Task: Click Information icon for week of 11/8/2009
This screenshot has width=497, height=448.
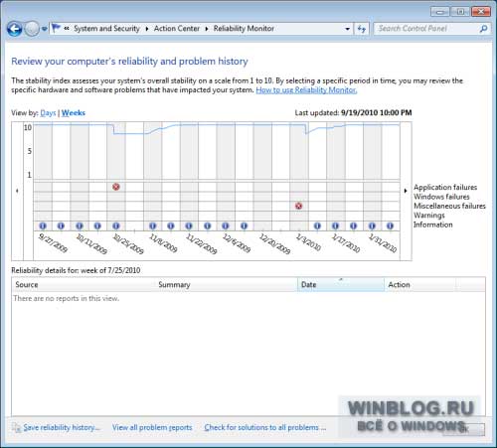Action: [152, 225]
